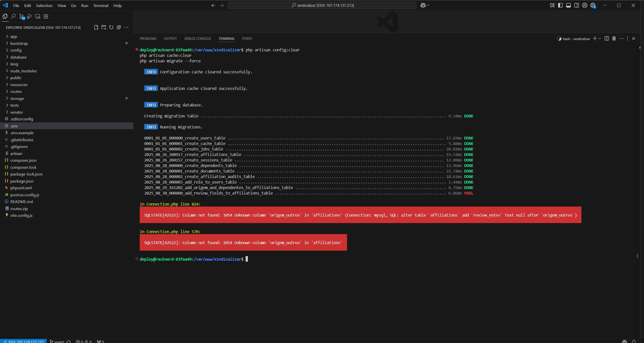Toggle the secondary side bar
Screen dimensions: 644x343
576,5
